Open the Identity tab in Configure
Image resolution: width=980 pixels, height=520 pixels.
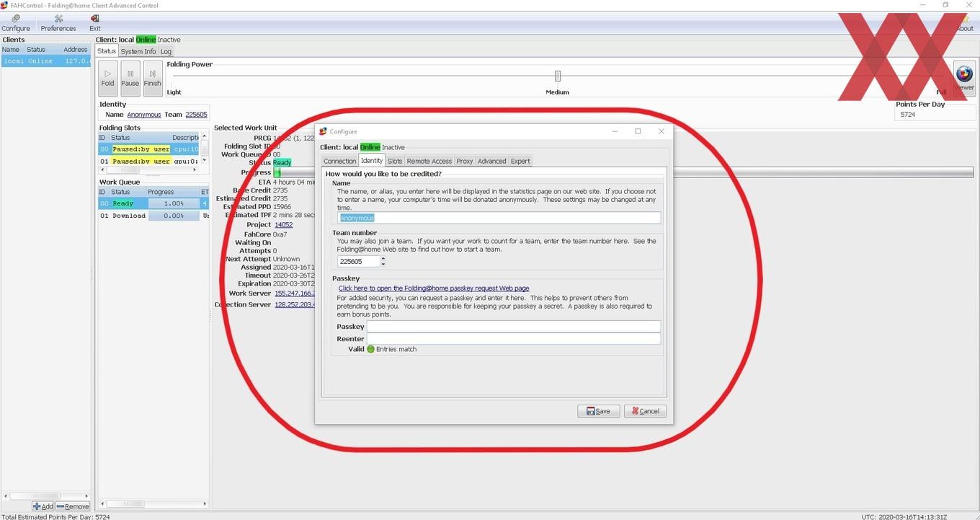click(372, 160)
